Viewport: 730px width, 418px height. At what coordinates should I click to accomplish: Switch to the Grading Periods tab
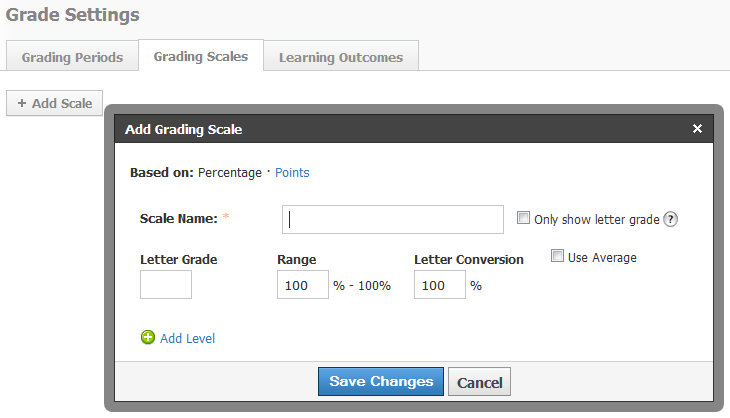tap(72, 57)
